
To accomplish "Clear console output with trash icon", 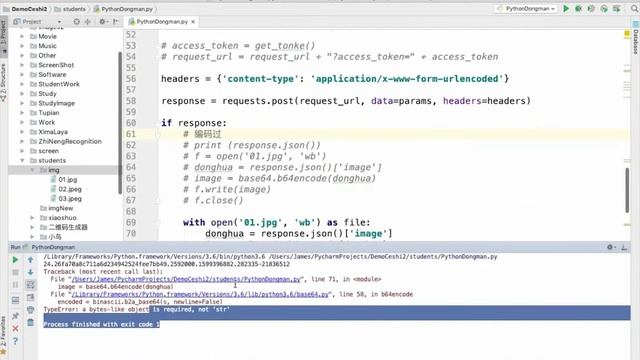I will 30,323.
